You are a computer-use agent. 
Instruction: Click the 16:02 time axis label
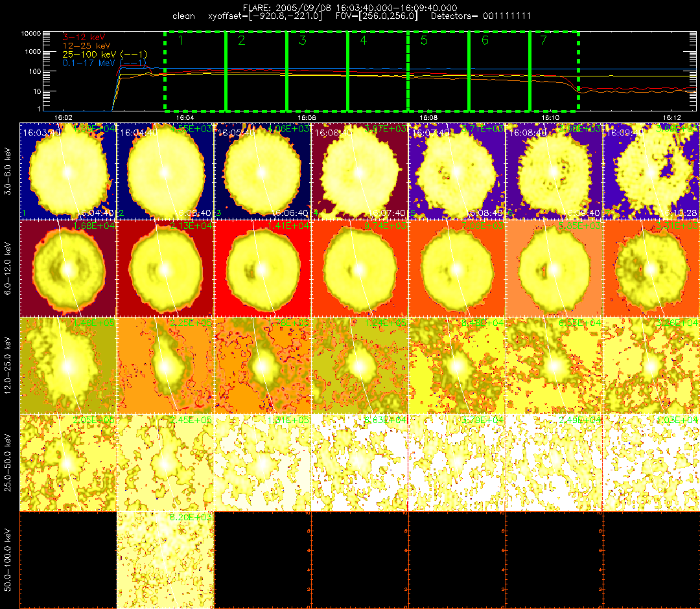[63, 117]
